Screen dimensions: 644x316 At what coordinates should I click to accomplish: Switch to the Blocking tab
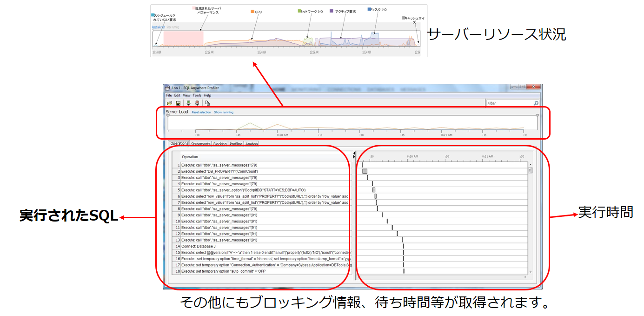220,144
